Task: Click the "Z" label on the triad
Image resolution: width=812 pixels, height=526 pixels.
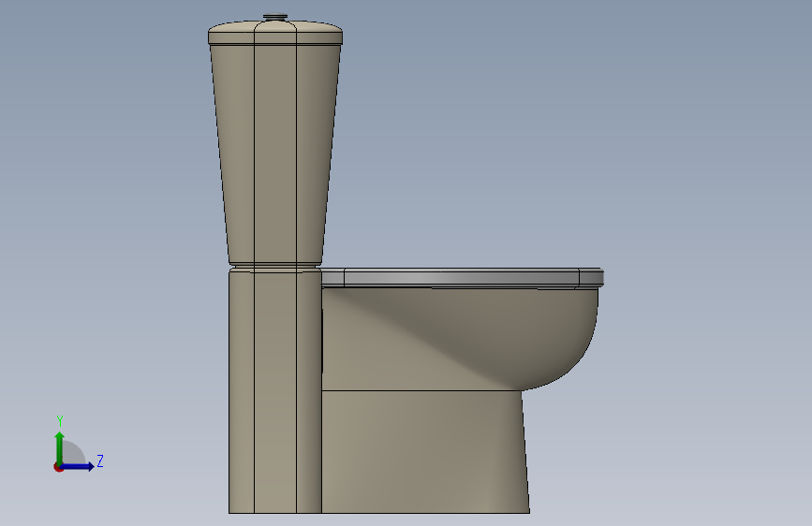Action: click(100, 460)
